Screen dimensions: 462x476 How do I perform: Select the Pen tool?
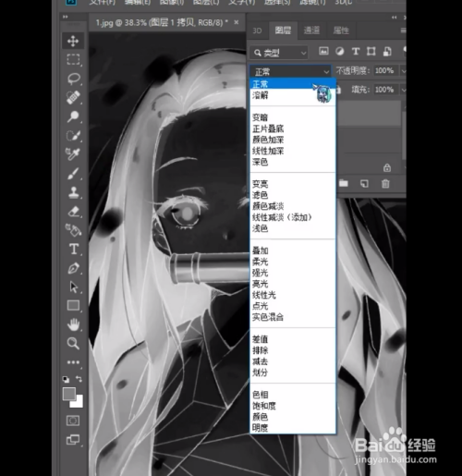(x=74, y=268)
